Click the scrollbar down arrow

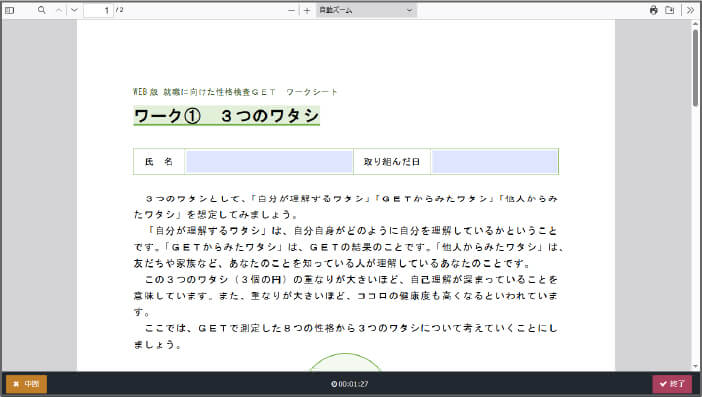[x=695, y=367]
